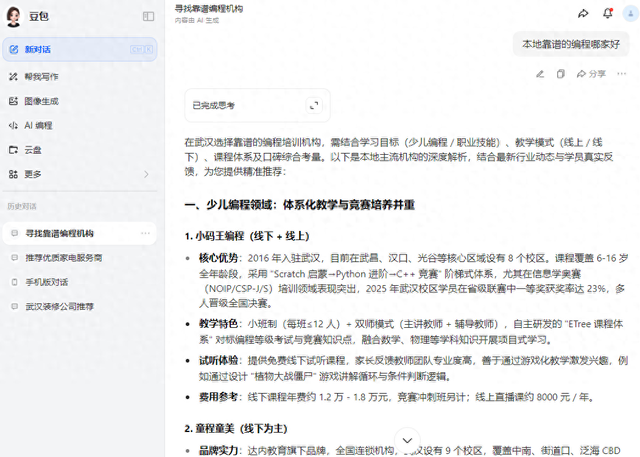Screen dimensions: 640x457
Task: Click the share arrow icon in header
Action: [x=583, y=13]
